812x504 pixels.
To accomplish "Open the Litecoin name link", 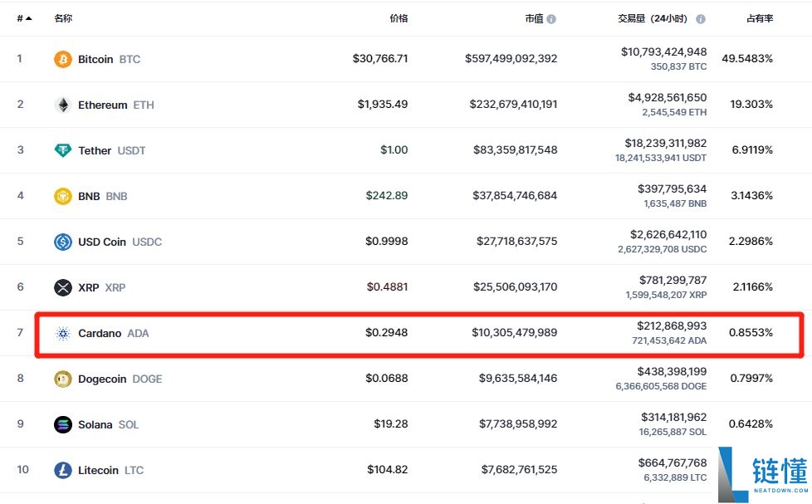I will pyautogui.click(x=98, y=470).
